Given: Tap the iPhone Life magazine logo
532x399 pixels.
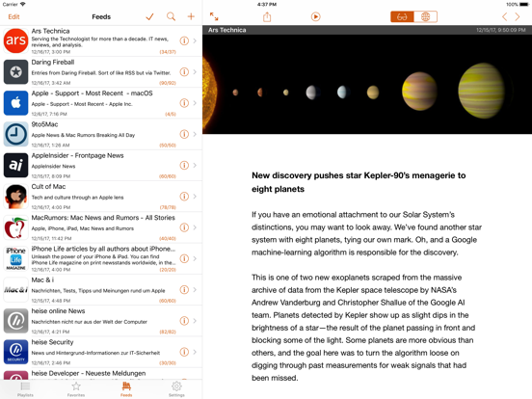Looking at the screenshot, I should point(16,258).
